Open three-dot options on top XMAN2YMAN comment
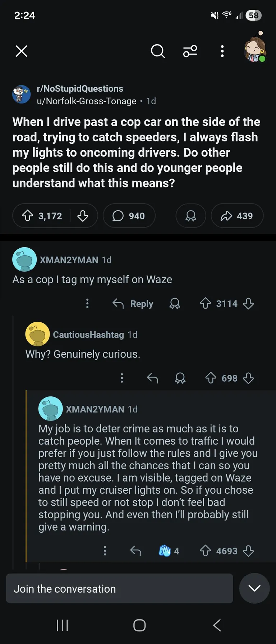 coord(87,304)
